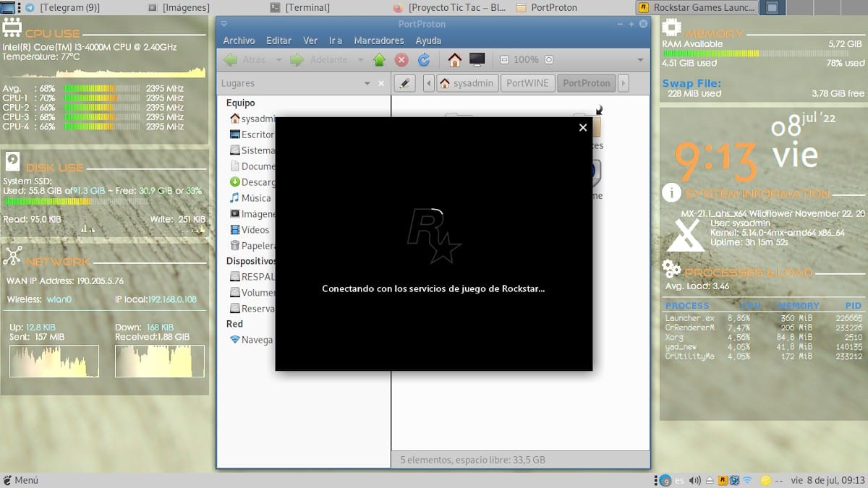Viewport: 868px width, 488px height.
Task: Close the Lugares side panel
Action: point(381,83)
